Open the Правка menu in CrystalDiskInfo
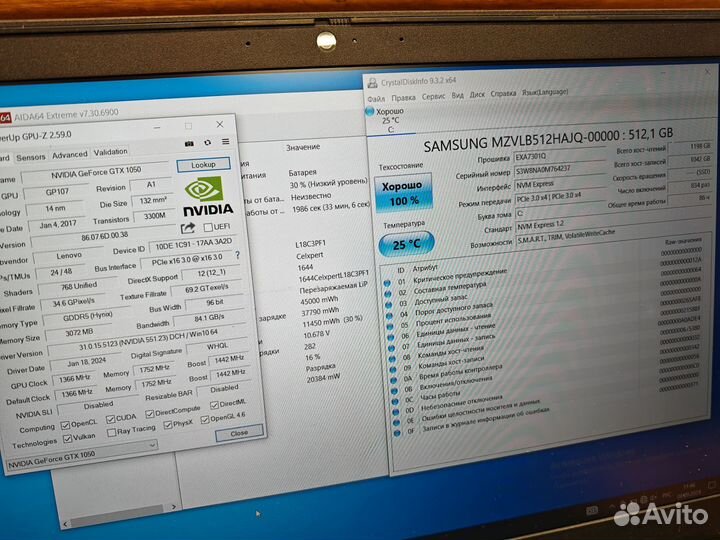The image size is (720, 540). [x=403, y=97]
